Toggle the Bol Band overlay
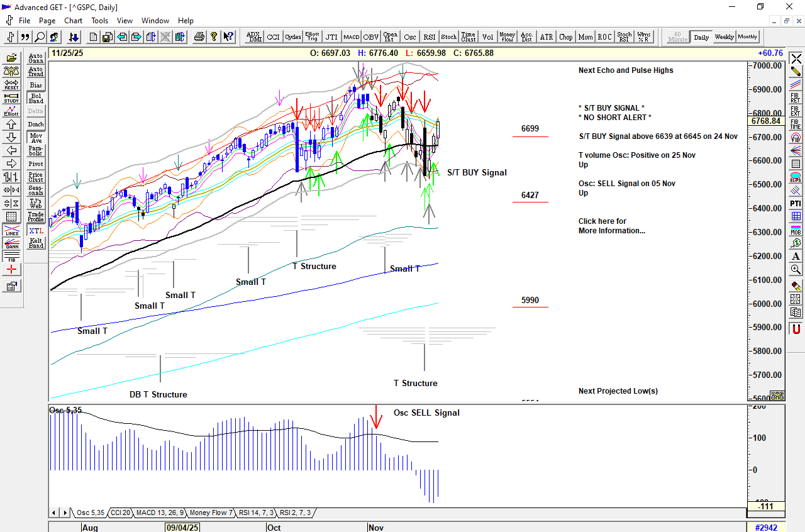805x532 pixels. click(x=36, y=98)
